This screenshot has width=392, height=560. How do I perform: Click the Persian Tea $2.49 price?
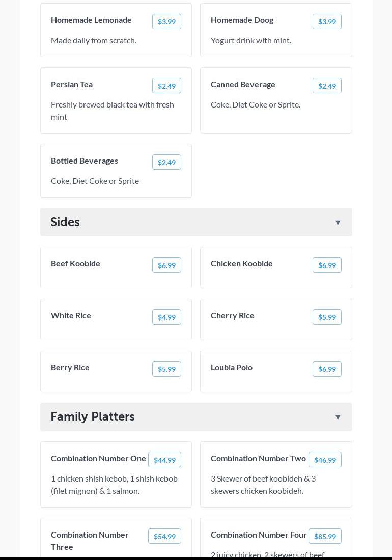[166, 86]
